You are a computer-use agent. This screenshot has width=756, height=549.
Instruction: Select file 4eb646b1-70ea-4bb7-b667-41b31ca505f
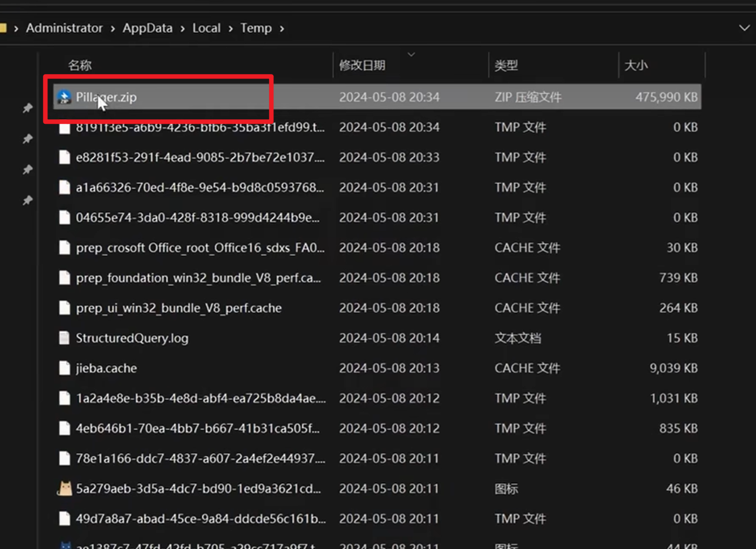point(198,429)
